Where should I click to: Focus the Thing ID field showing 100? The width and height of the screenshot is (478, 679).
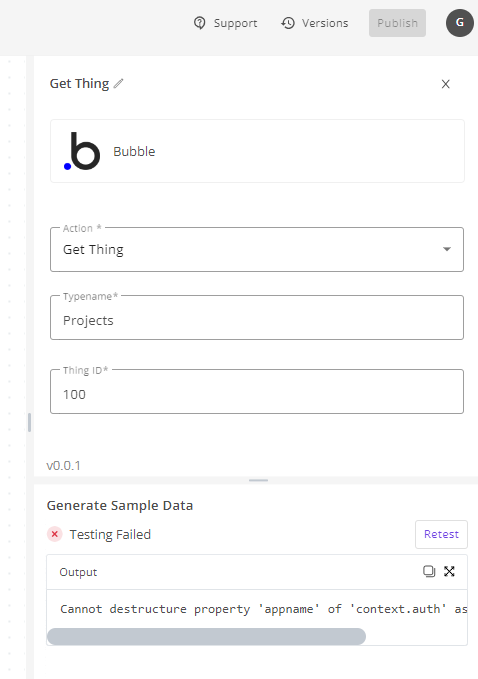257,391
